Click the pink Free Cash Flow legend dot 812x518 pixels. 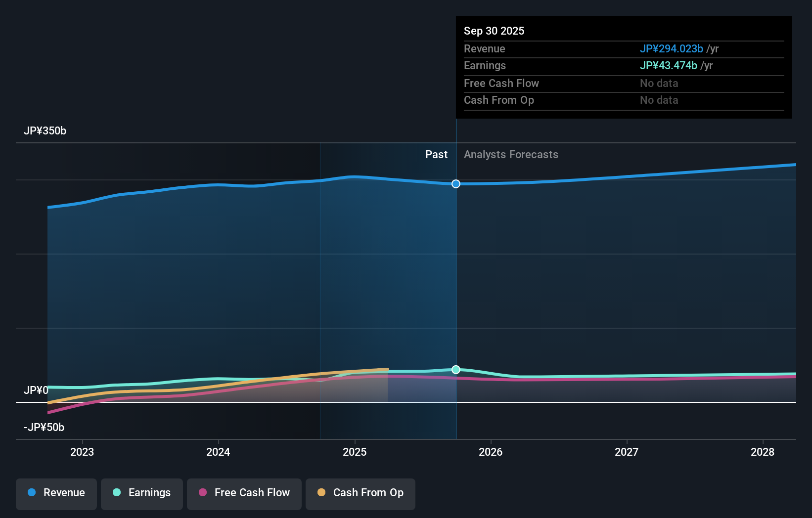pos(203,493)
